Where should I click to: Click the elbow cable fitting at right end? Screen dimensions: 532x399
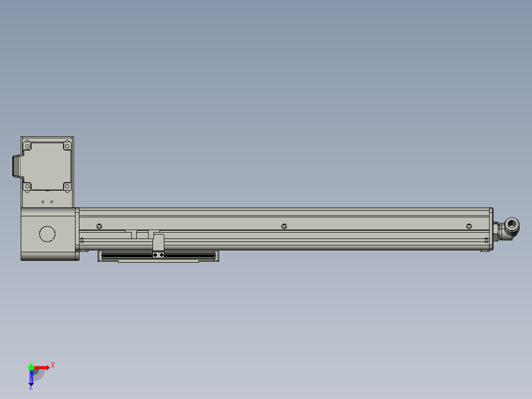coord(510,229)
